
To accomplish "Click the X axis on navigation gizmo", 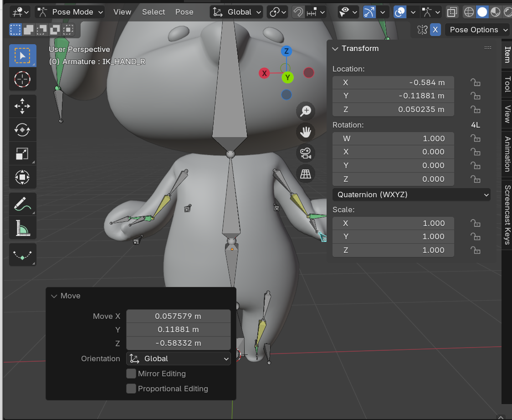I will (264, 73).
